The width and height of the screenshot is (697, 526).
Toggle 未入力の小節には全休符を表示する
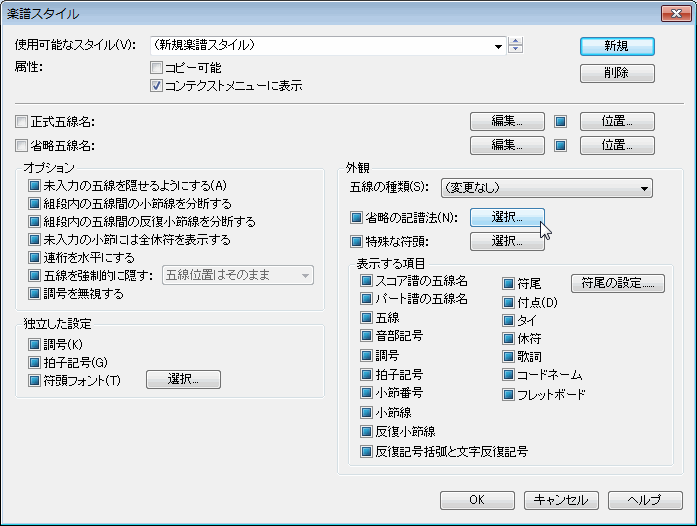[34, 240]
